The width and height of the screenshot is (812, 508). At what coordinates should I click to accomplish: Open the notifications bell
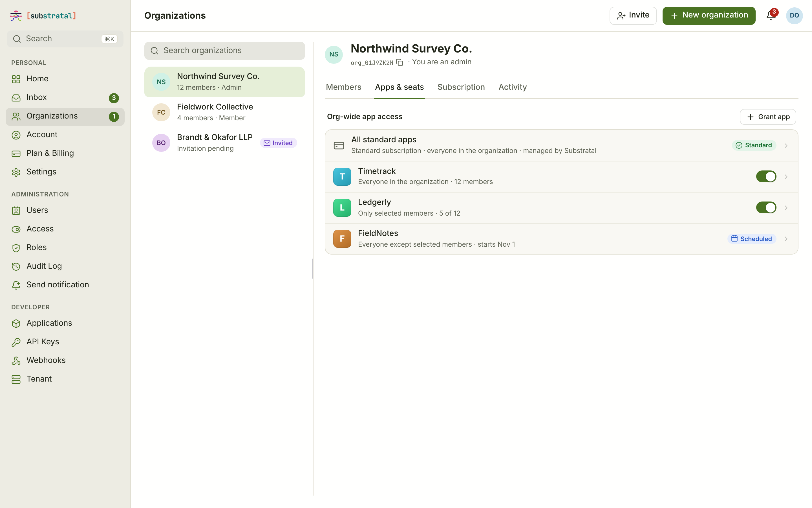(x=771, y=16)
